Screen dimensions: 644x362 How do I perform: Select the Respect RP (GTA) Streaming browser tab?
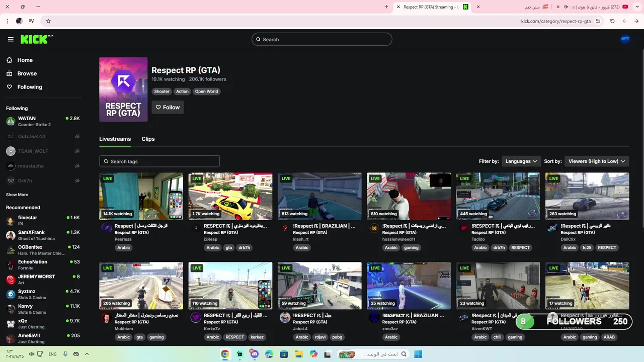coord(433,7)
